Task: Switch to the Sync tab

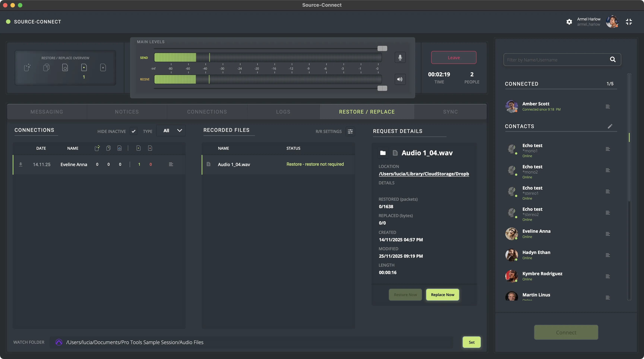Action: 451,112
